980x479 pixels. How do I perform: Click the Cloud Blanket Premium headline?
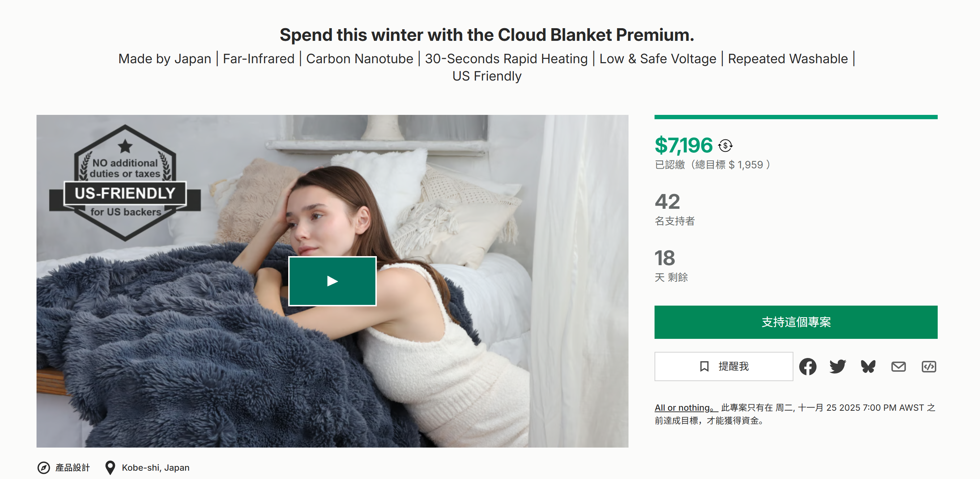487,35
